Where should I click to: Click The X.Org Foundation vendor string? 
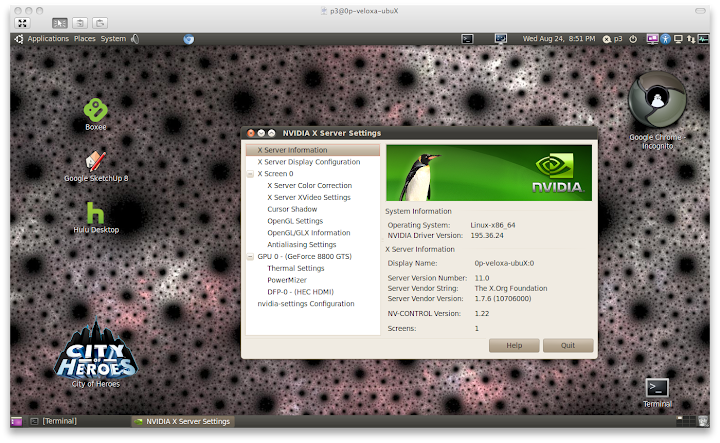[x=511, y=289]
